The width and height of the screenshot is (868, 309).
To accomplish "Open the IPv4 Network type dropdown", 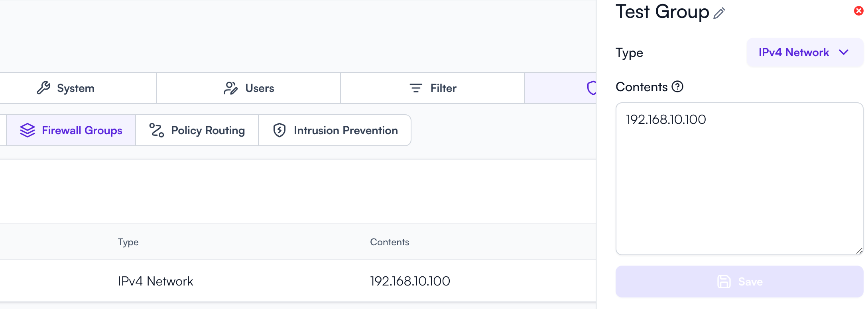I will point(793,53).
